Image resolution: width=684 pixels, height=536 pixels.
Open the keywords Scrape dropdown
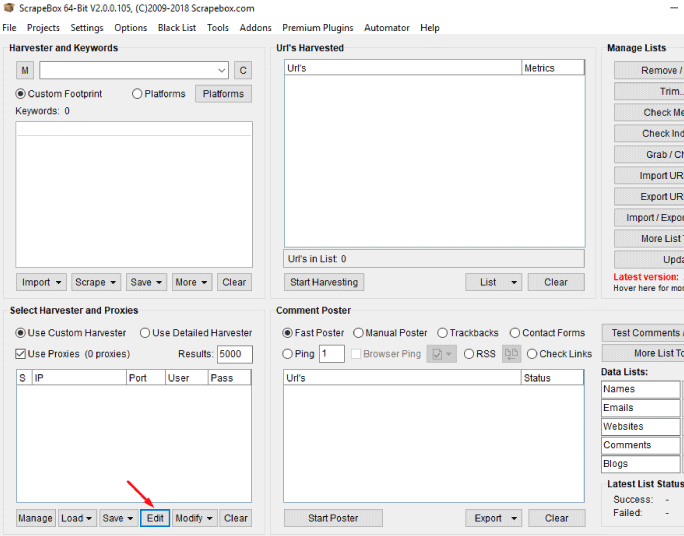coord(96,282)
